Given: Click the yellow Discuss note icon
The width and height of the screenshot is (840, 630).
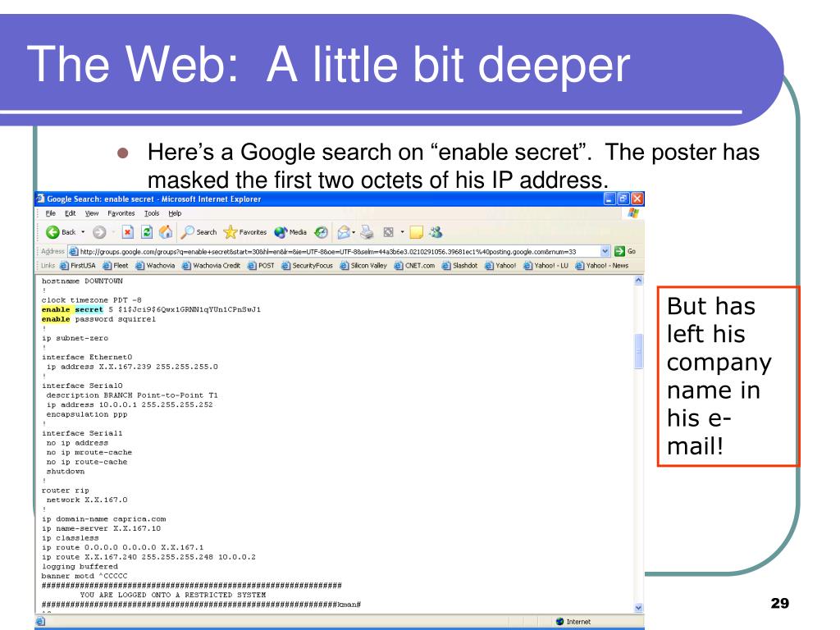Looking at the screenshot, I should point(416,232).
